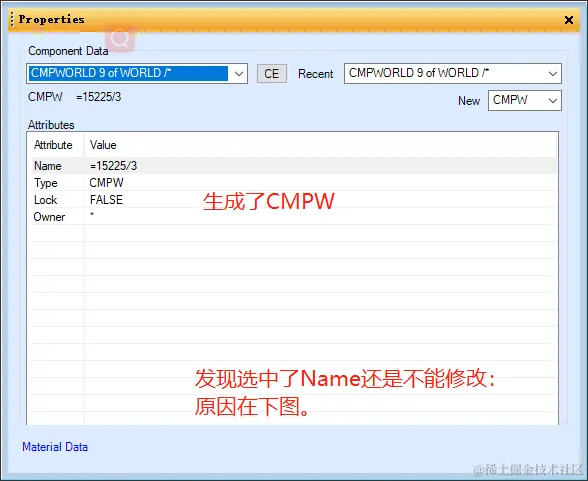This screenshot has height=481, width=588.
Task: Select the Name attribute row
Action: pyautogui.click(x=293, y=166)
